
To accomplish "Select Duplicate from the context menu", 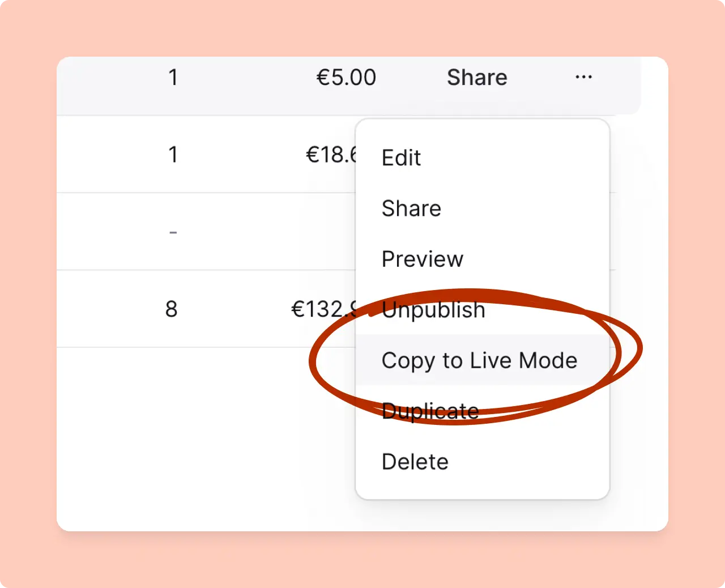I will pyautogui.click(x=430, y=411).
